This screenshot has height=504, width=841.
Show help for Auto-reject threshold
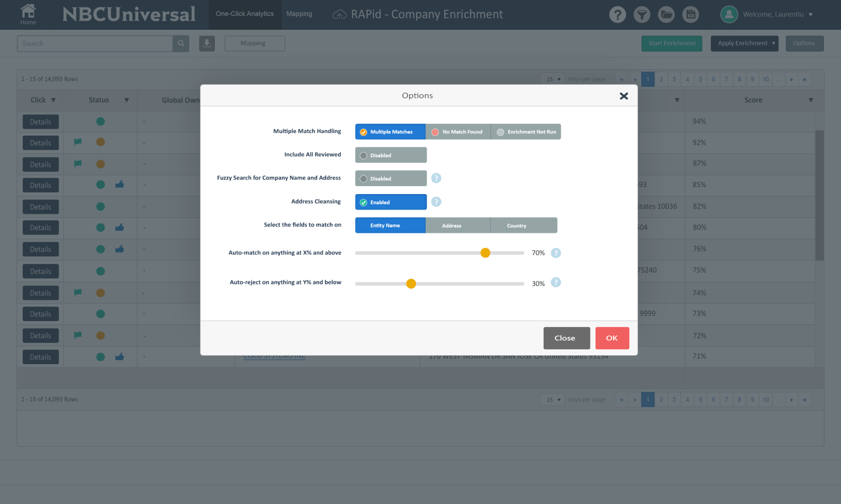tap(556, 282)
